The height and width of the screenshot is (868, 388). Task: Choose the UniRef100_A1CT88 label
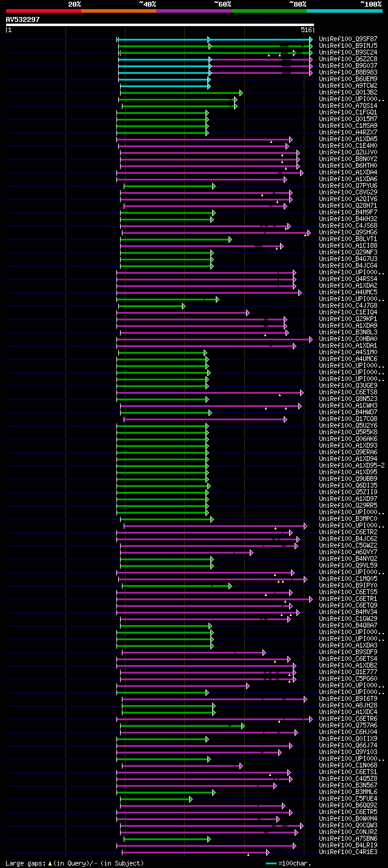[x=348, y=246]
